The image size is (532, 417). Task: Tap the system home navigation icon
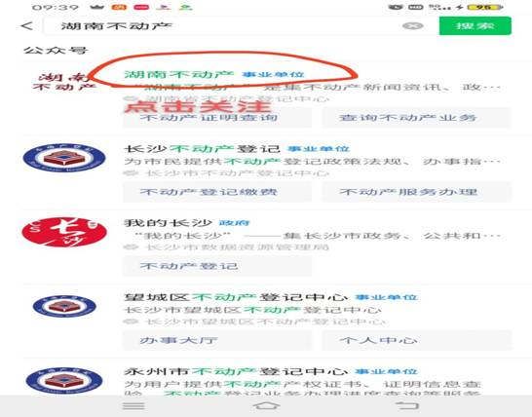pyautogui.click(x=266, y=405)
